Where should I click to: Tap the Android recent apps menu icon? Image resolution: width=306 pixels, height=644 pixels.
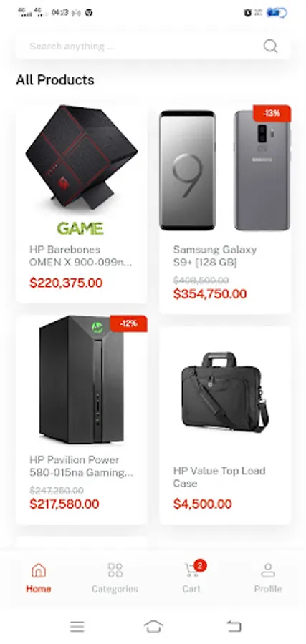tap(77, 626)
